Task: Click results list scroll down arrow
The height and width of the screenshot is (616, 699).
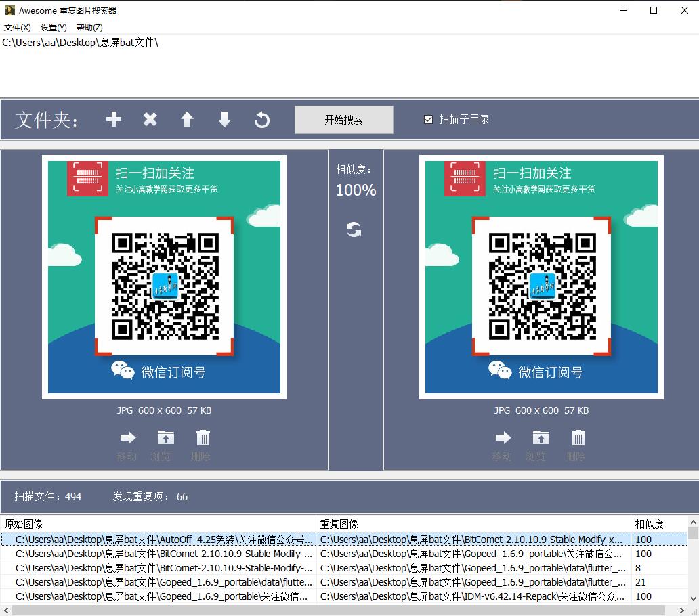Action: click(693, 598)
